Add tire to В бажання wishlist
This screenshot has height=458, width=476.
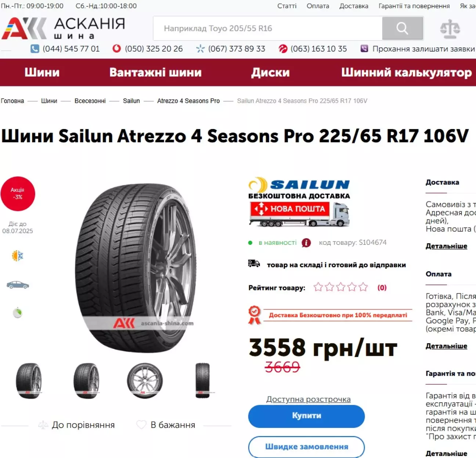point(166,425)
